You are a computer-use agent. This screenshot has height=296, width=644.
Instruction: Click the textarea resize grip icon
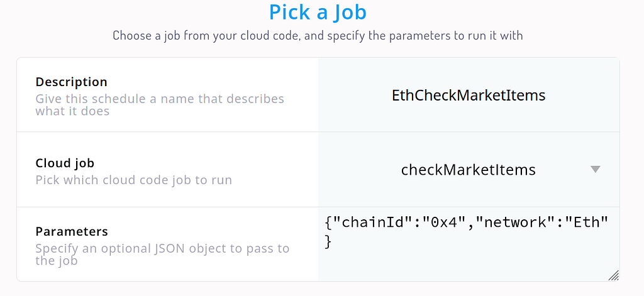614,275
